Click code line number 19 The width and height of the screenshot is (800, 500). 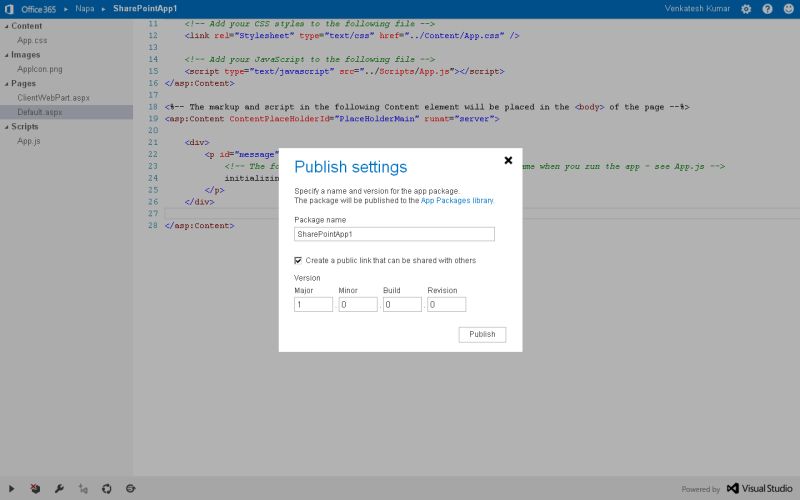pos(153,118)
